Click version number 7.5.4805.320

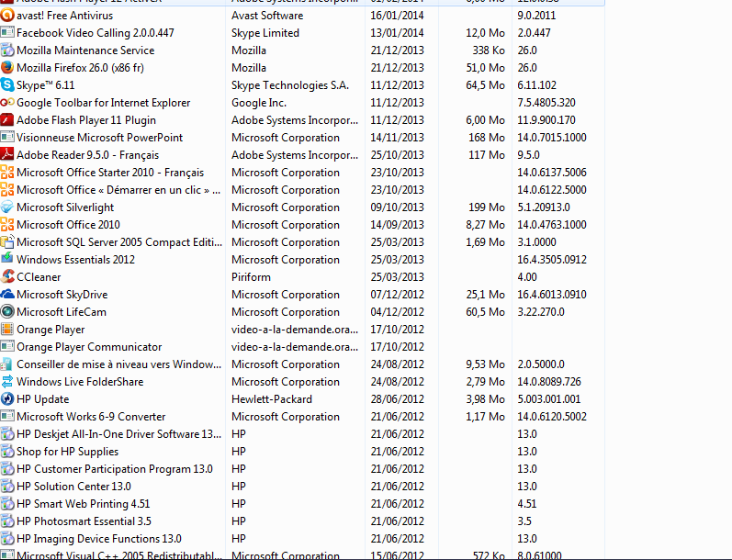click(x=546, y=102)
